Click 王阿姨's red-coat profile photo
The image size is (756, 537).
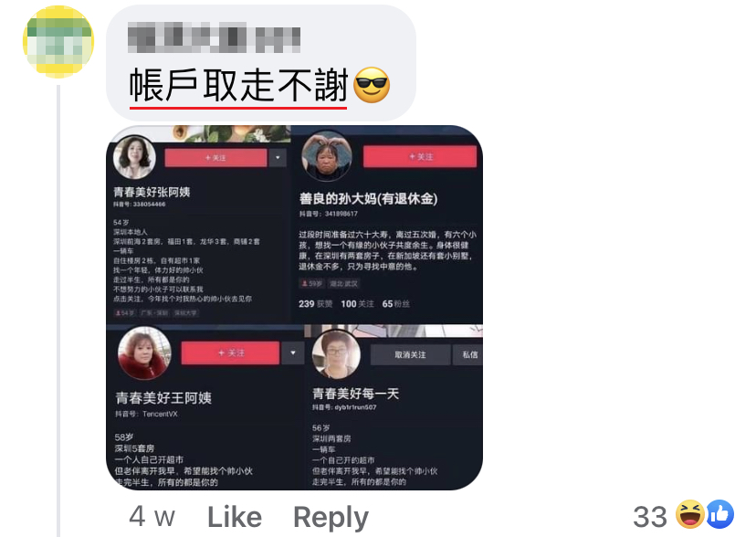[x=144, y=353]
